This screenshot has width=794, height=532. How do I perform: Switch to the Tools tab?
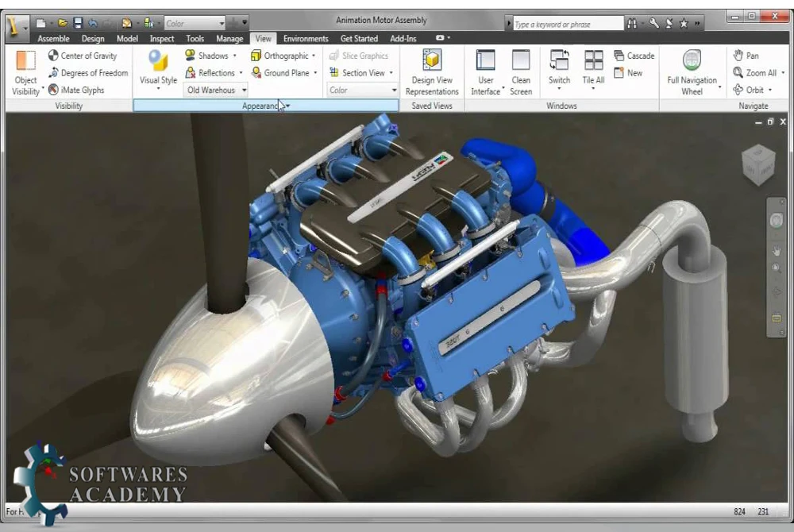(x=195, y=38)
